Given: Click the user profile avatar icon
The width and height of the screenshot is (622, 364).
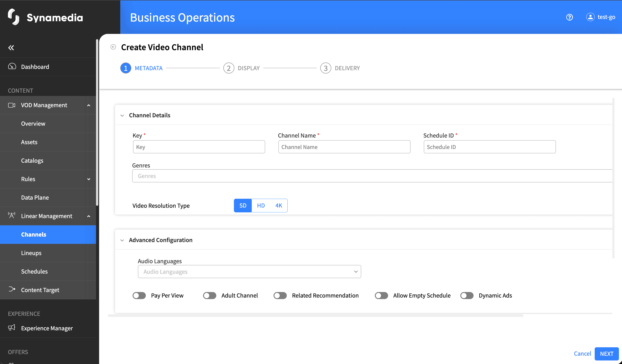Looking at the screenshot, I should click(x=590, y=17).
